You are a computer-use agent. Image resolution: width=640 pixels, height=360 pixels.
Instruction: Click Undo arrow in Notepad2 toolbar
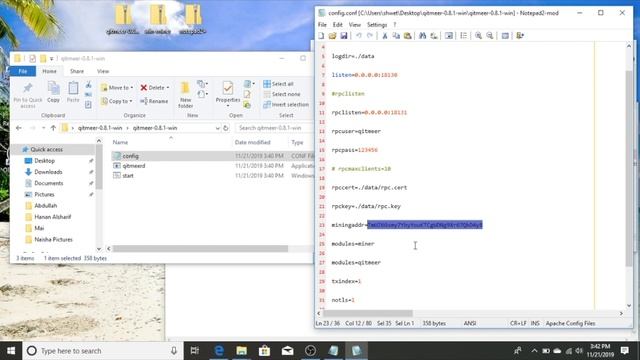tap(358, 36)
